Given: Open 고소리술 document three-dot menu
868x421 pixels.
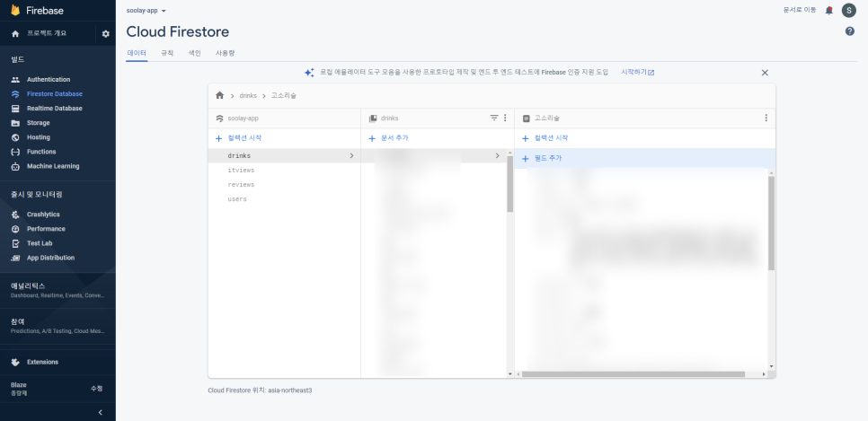Looking at the screenshot, I should click(x=766, y=118).
